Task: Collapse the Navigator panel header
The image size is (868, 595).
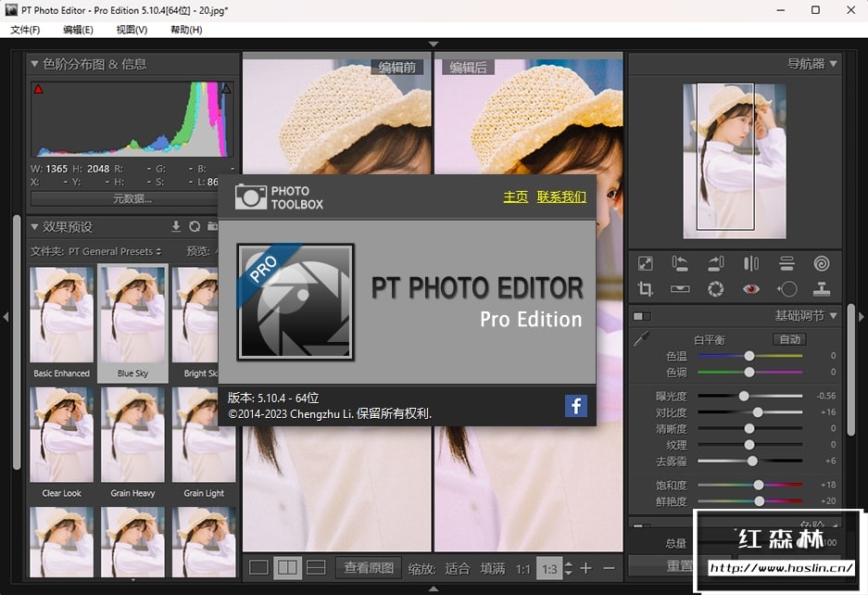Action: [833, 64]
